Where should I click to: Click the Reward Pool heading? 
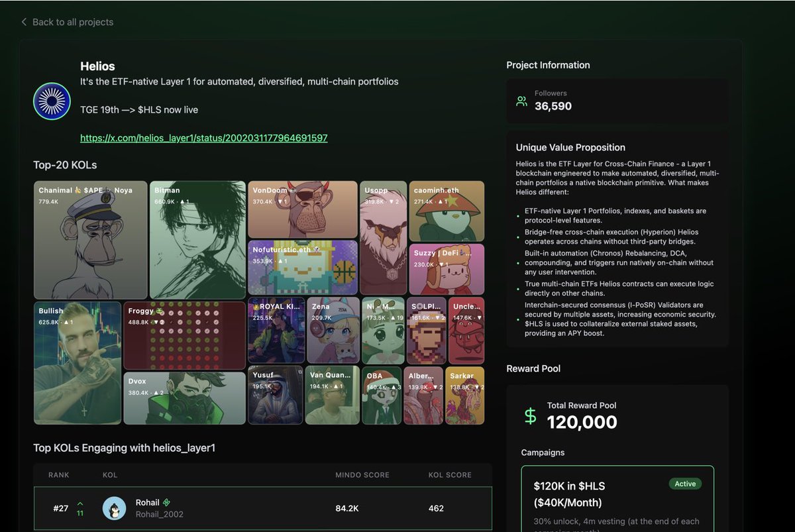(x=533, y=368)
